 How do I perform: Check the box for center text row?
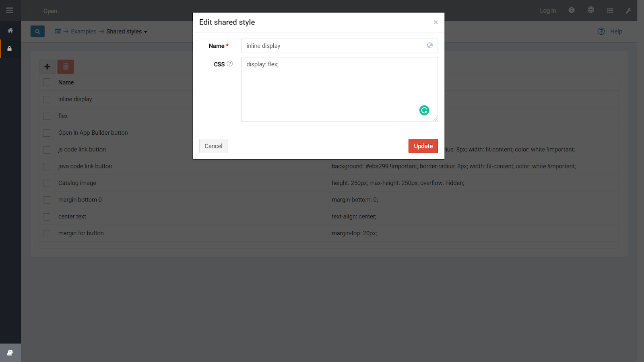tap(47, 217)
